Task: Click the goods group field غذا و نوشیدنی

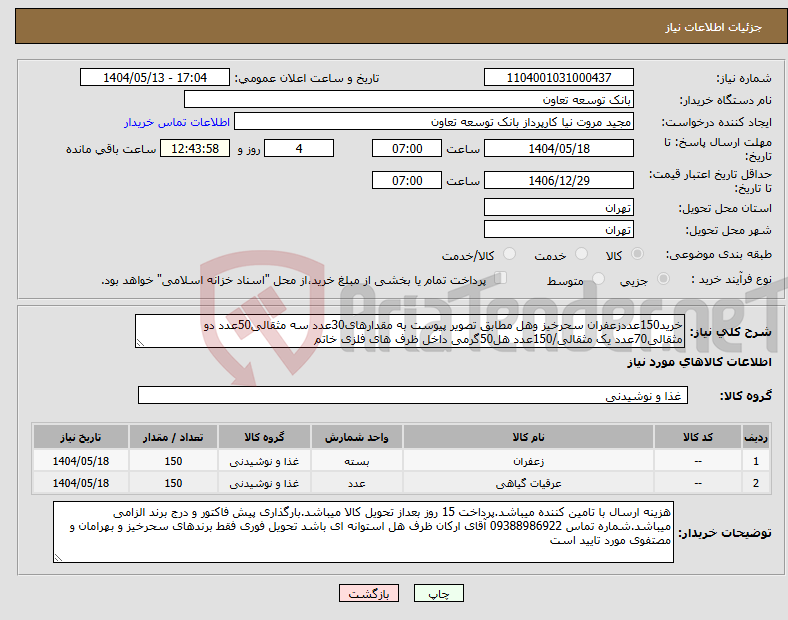Action: click(413, 395)
